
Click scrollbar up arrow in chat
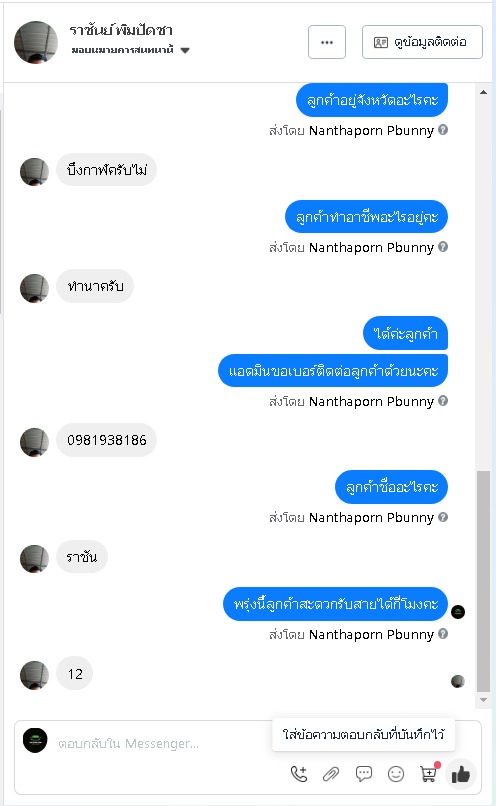483,93
